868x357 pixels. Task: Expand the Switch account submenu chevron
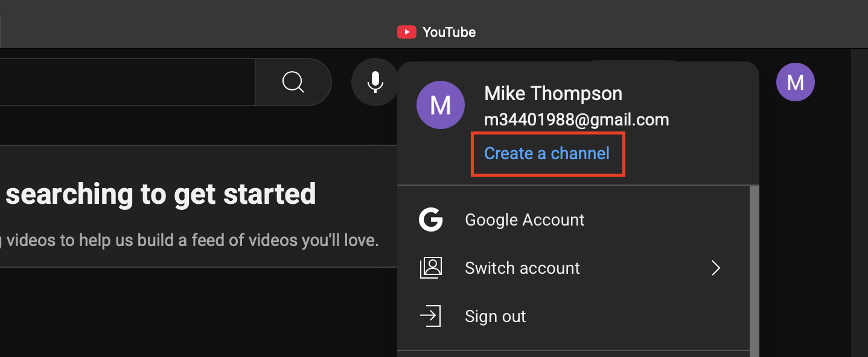pyautogui.click(x=716, y=268)
